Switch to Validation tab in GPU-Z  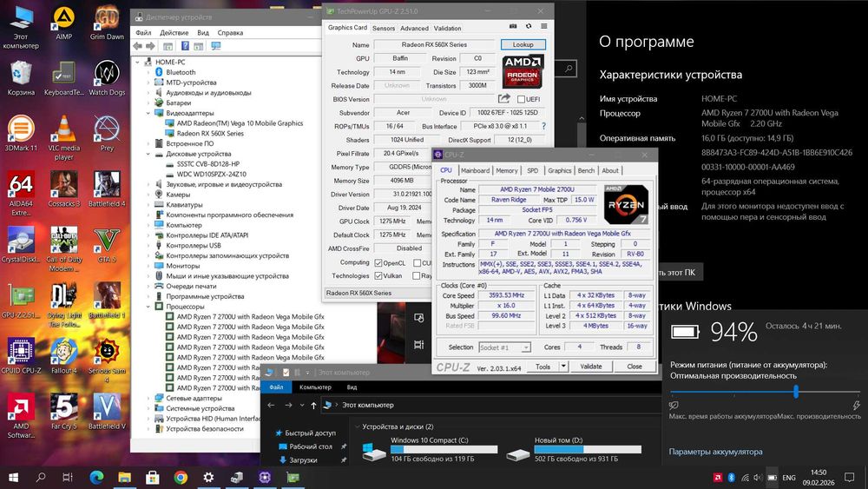[x=447, y=29]
